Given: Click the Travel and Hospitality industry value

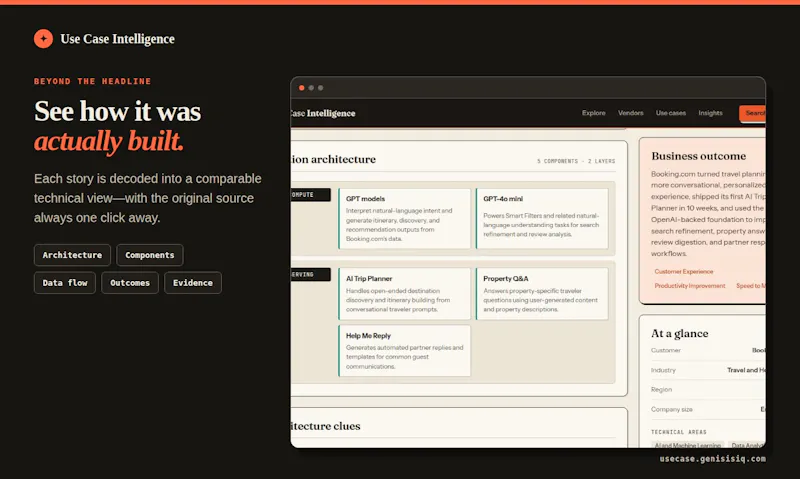Looking at the screenshot, I should coord(746,370).
